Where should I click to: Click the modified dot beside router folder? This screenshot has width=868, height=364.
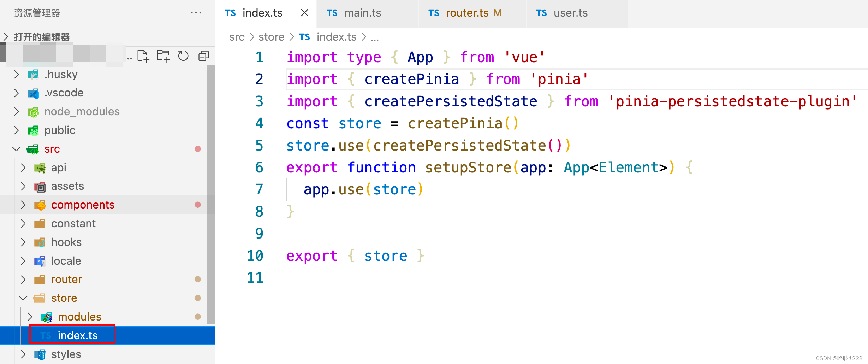pos(197,279)
